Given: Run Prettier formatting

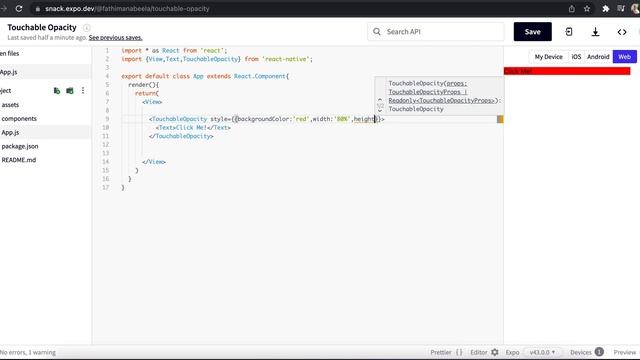Looking at the screenshot, I should (x=441, y=352).
